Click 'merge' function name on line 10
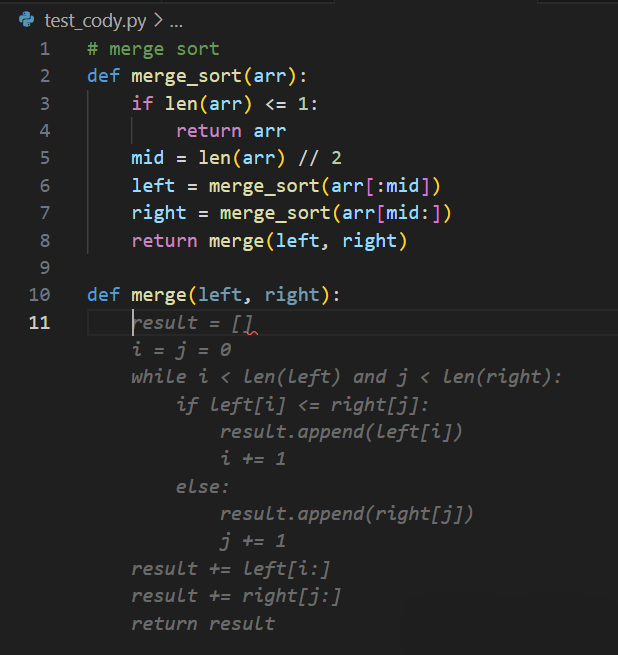The height and width of the screenshot is (655, 618). coord(159,295)
